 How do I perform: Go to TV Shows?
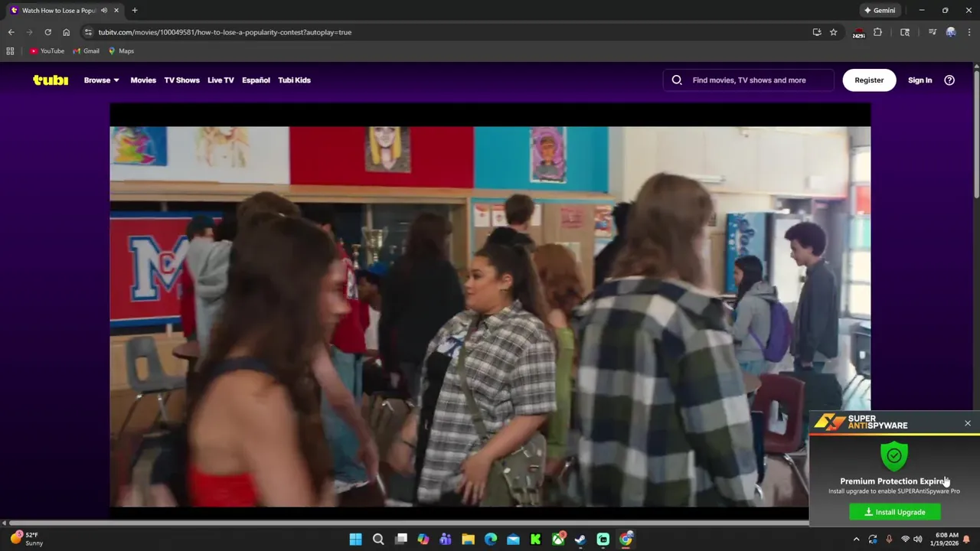[x=181, y=80]
